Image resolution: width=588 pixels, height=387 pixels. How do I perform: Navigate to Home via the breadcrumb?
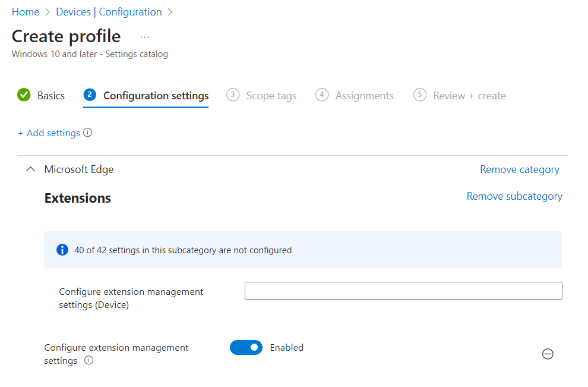(26, 11)
